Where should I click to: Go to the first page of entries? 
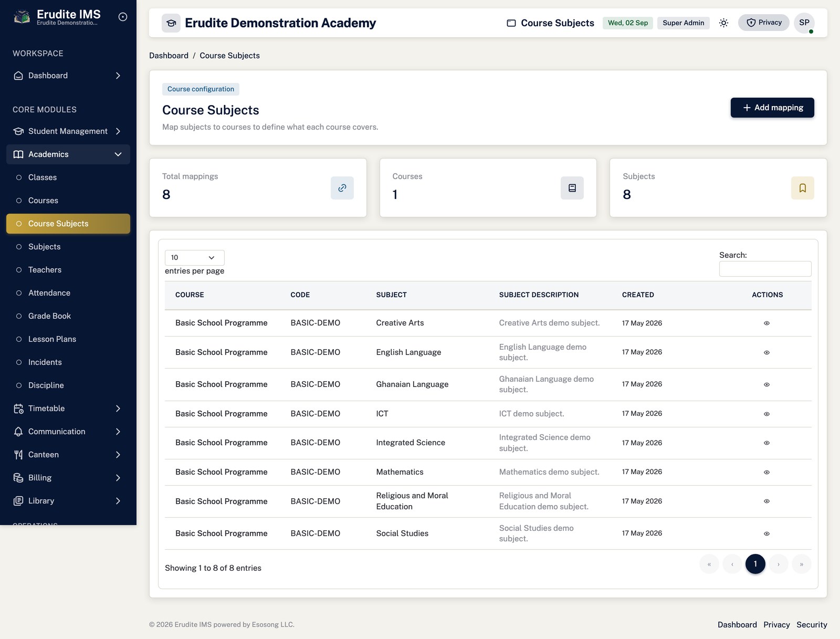[709, 564]
